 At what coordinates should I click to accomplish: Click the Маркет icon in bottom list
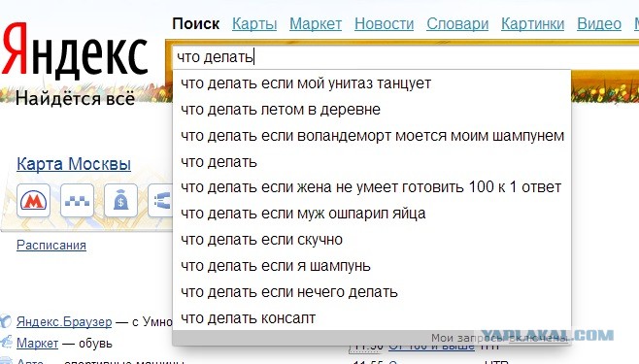6,343
